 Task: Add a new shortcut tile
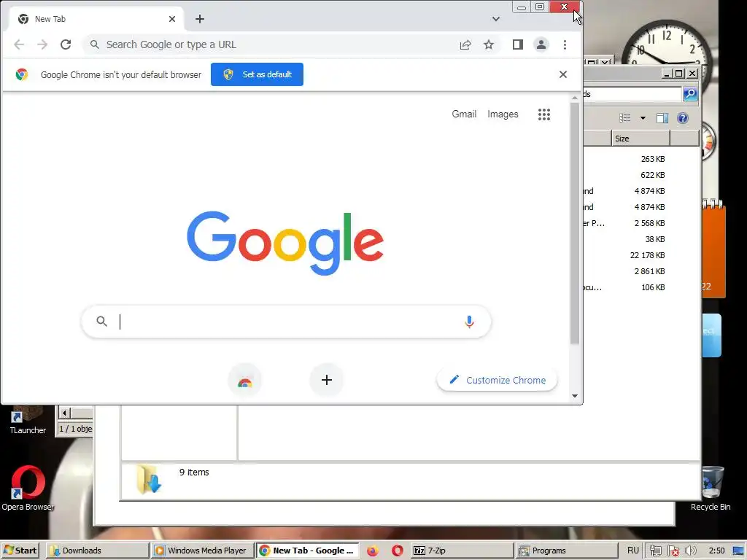pos(327,380)
